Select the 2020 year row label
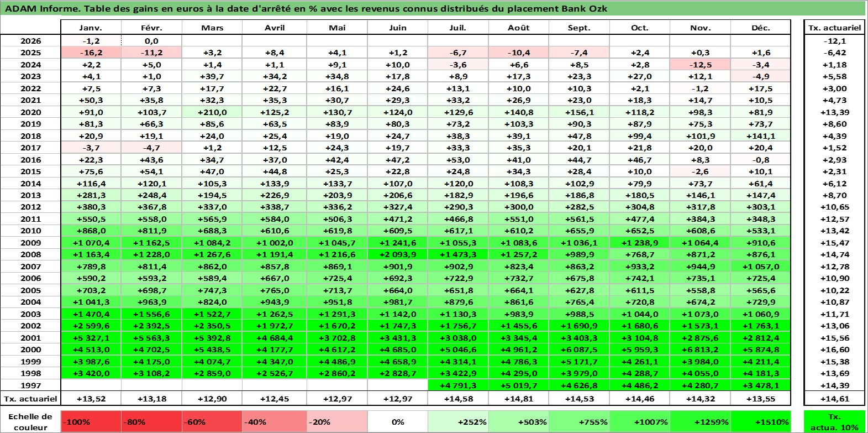This screenshot has height=433, width=868. tap(30, 112)
